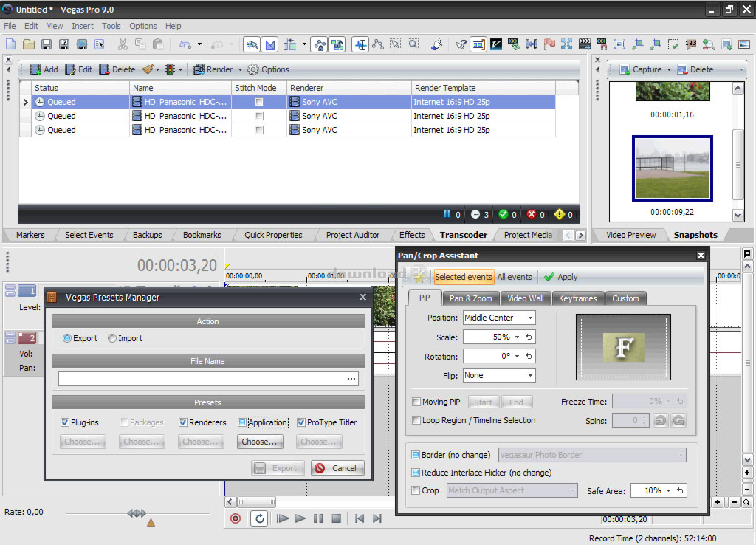The image size is (756, 545).
Task: Reset the Rotation value arrow icon
Action: (529, 357)
